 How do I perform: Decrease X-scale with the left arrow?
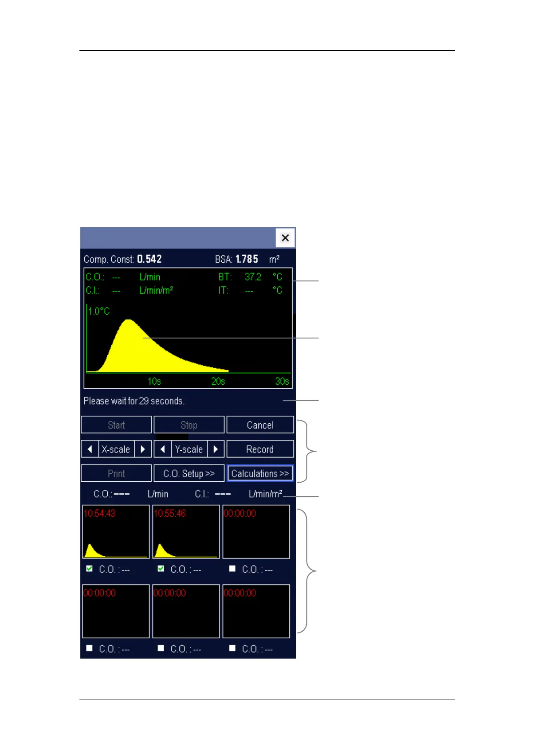point(90,449)
